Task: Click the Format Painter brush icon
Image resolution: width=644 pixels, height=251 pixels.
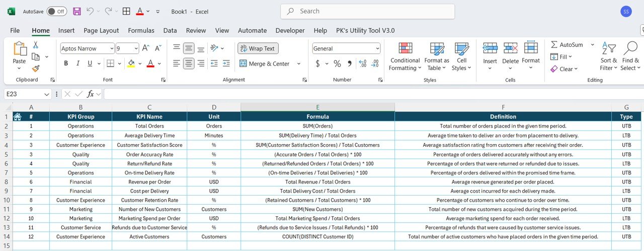Action: tap(36, 69)
